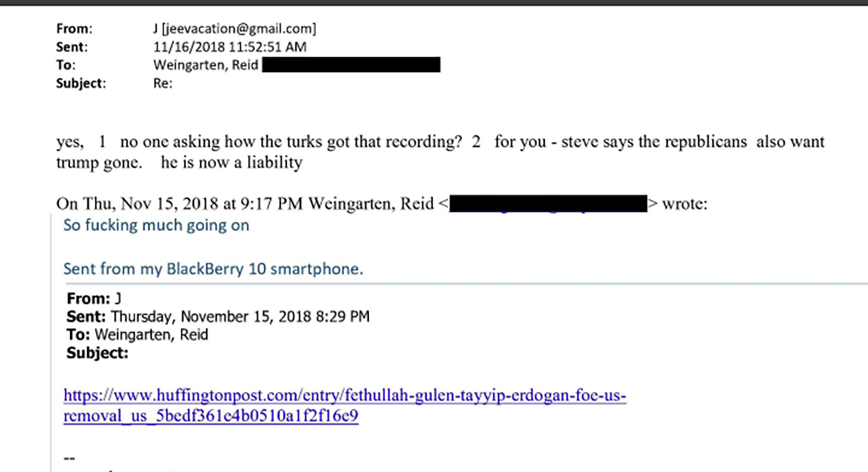Screen dimensions: 868x472
Task: Click "Sent from my BlackBerry 10 smartphone" signature
Action: tap(213, 269)
